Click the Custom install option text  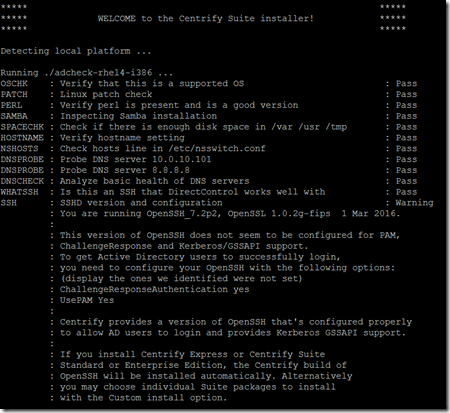tap(168, 398)
